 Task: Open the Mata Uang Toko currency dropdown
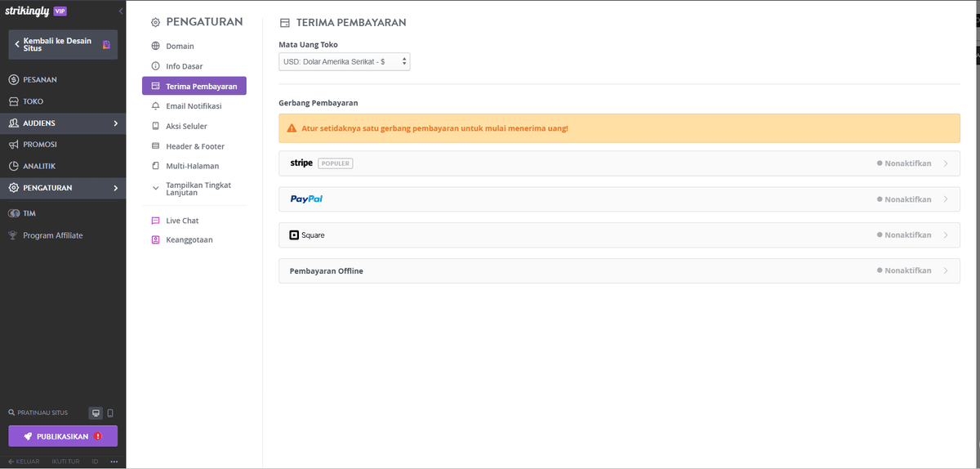pyautogui.click(x=345, y=61)
